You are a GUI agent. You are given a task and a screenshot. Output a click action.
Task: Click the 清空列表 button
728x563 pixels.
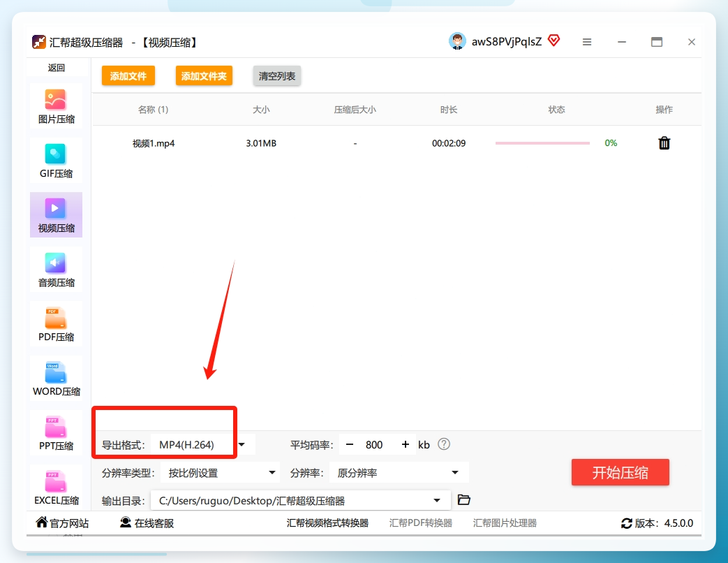276,75
